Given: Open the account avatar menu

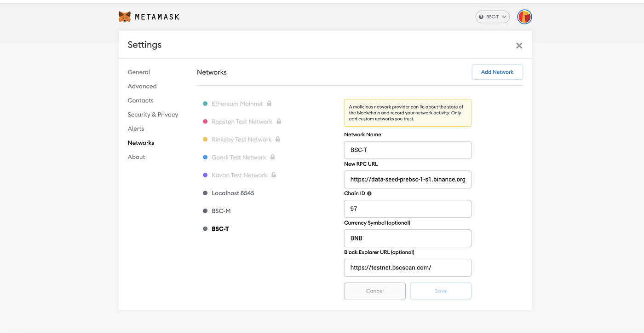Looking at the screenshot, I should [x=524, y=17].
